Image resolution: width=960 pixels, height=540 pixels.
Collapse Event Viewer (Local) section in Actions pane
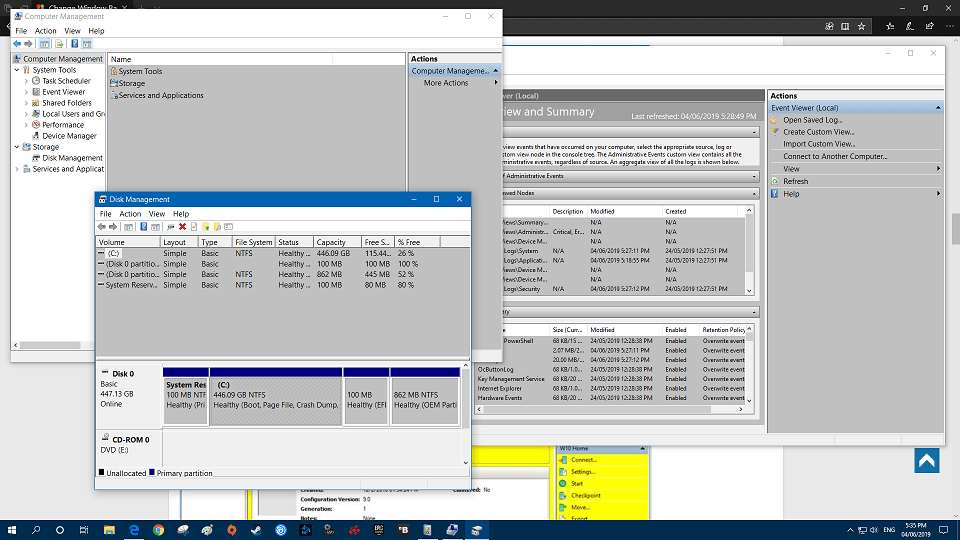[938, 108]
